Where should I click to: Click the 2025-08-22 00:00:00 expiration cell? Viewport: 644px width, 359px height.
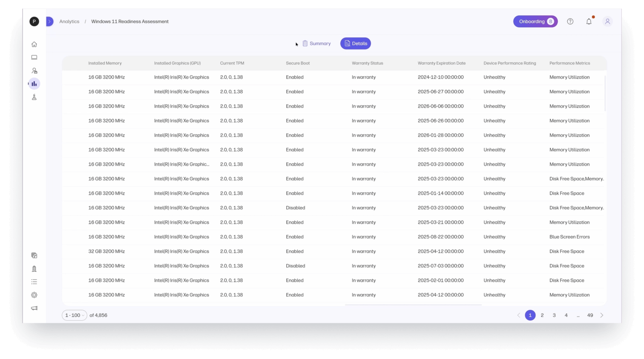pos(441,237)
